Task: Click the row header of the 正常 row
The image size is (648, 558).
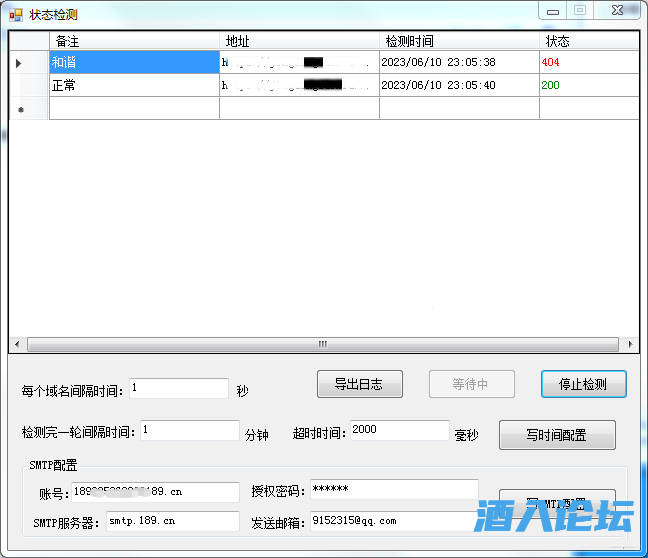Action: tap(29, 85)
